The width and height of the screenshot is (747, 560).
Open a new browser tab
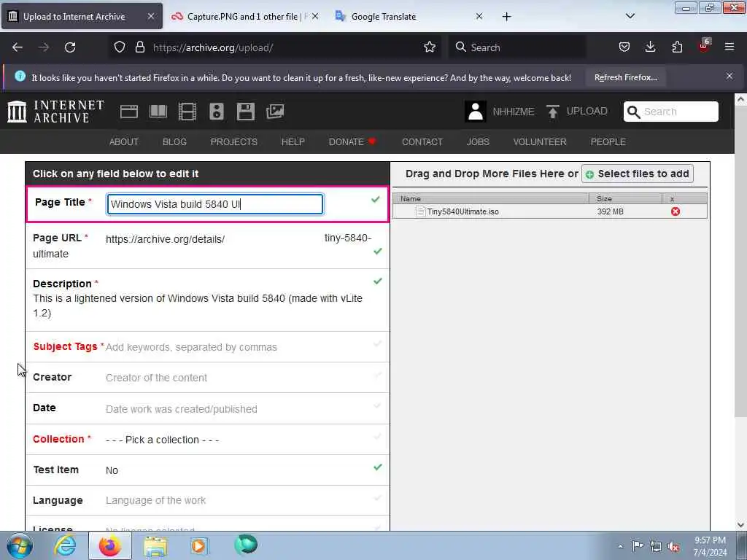(x=506, y=17)
